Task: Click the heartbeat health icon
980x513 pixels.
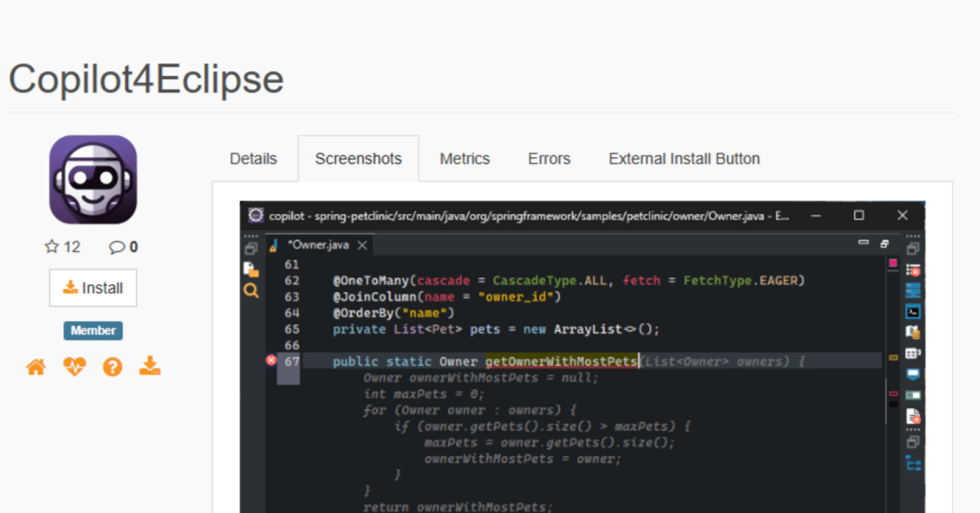Action: (x=73, y=367)
